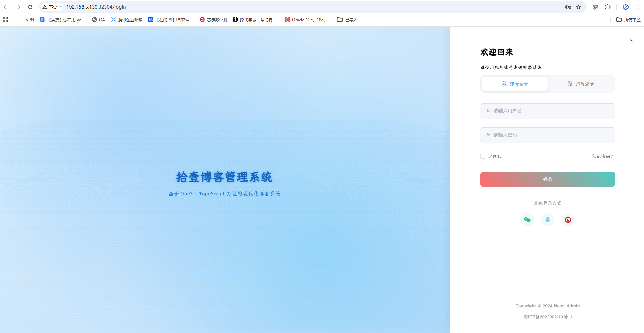644x333 pixels.
Task: Open the 已导入 bookmarks folder
Action: [x=347, y=20]
